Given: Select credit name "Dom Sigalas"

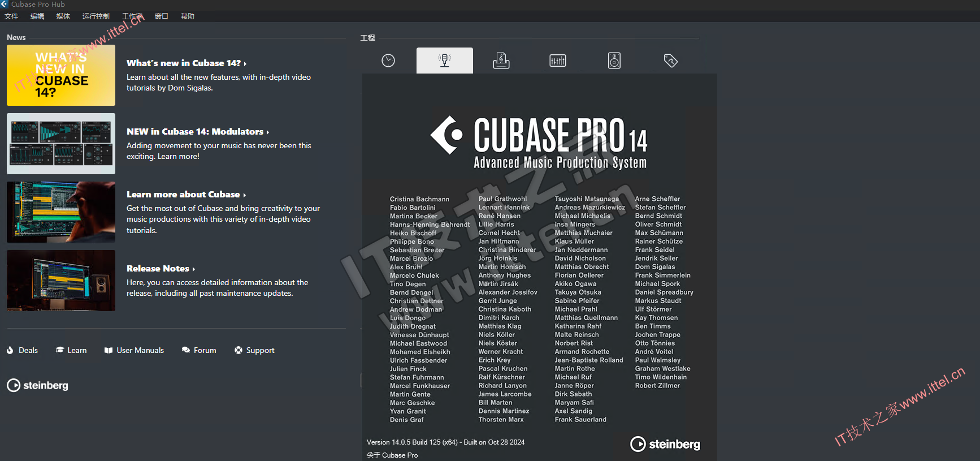Looking at the screenshot, I should click(655, 267).
